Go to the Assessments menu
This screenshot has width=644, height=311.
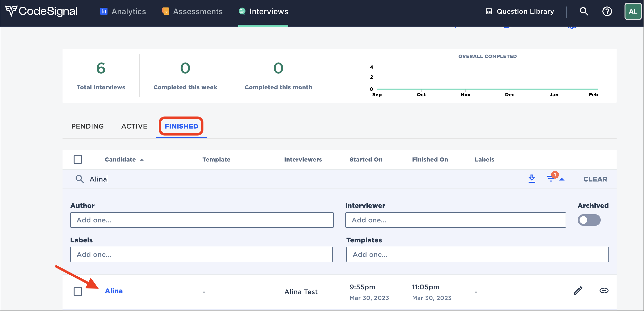click(x=198, y=11)
